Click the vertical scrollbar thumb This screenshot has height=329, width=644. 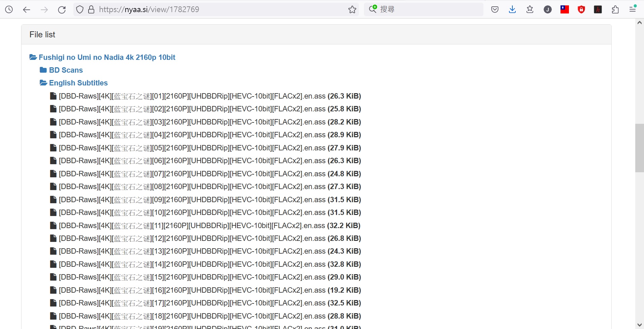[x=640, y=148]
